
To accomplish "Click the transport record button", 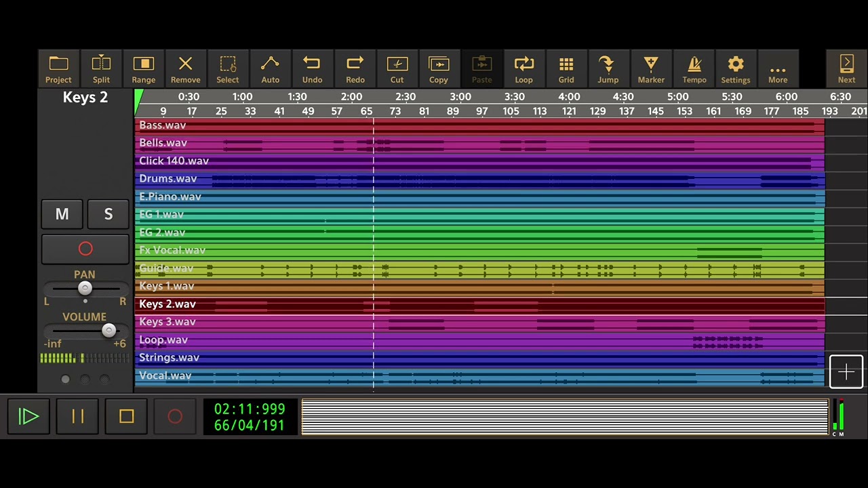I will pos(175,416).
